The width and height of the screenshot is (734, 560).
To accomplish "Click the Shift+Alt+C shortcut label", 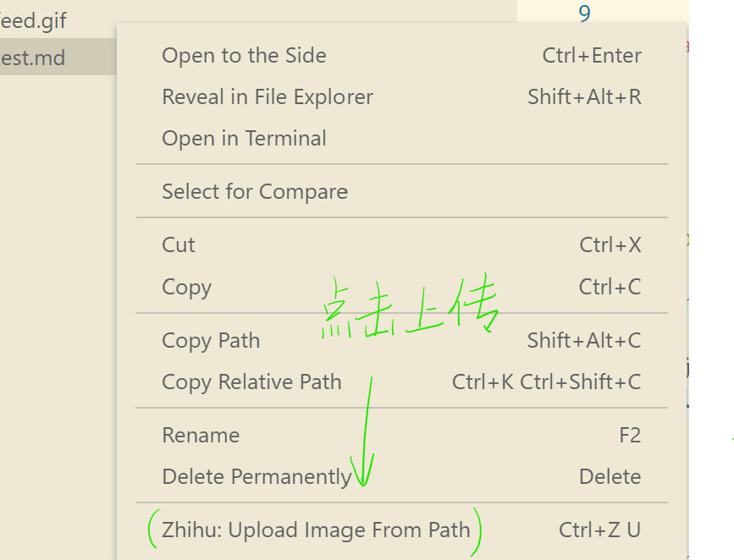I will pyautogui.click(x=584, y=341).
